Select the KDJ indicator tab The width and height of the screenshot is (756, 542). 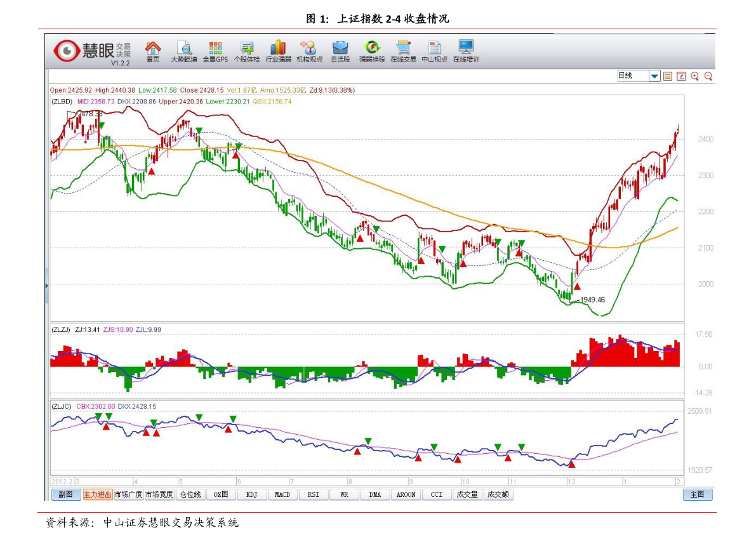point(251,494)
